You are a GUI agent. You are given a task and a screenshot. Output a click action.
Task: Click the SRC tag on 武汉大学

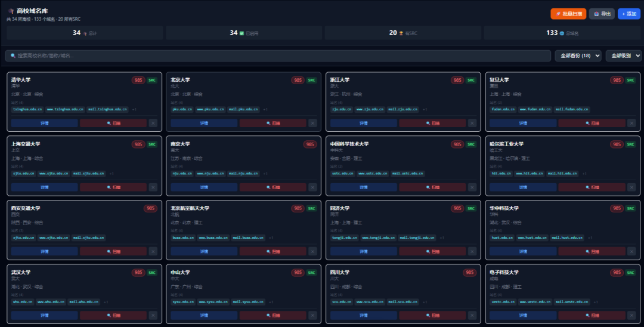152,273
